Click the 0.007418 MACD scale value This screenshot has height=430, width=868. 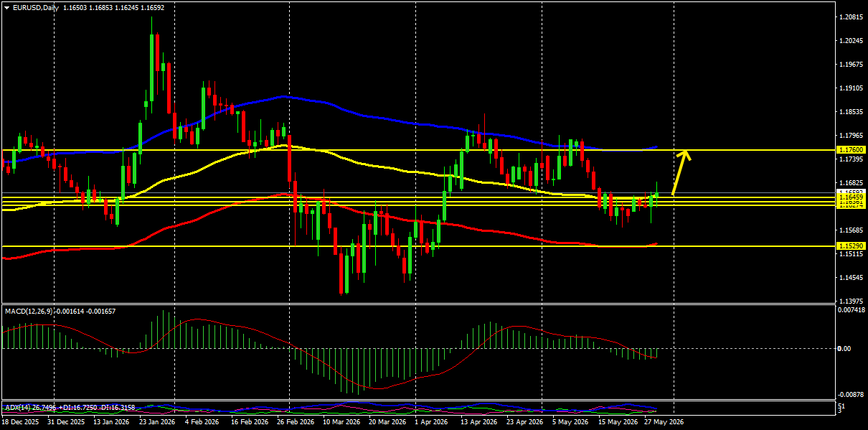point(851,310)
